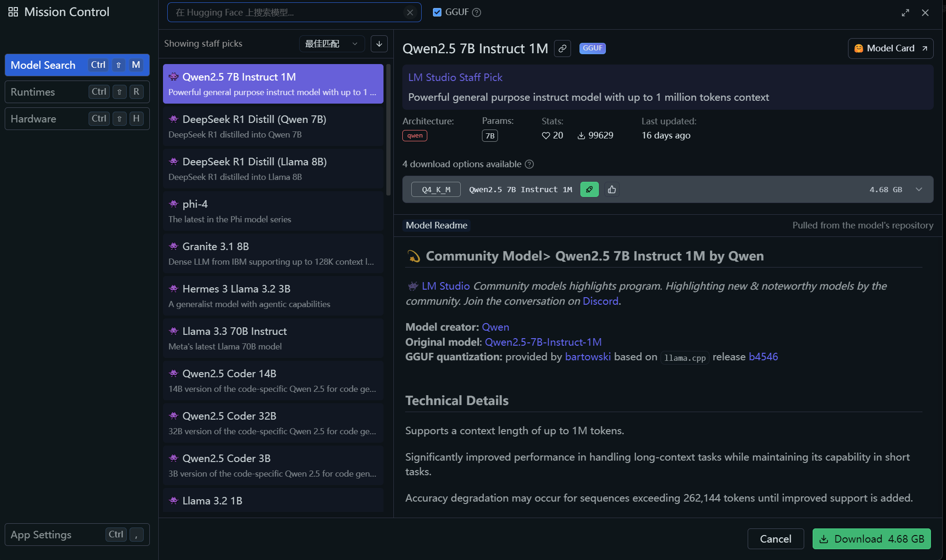946x560 pixels.
Task: Clear the Hugging Face search box
Action: (x=410, y=13)
